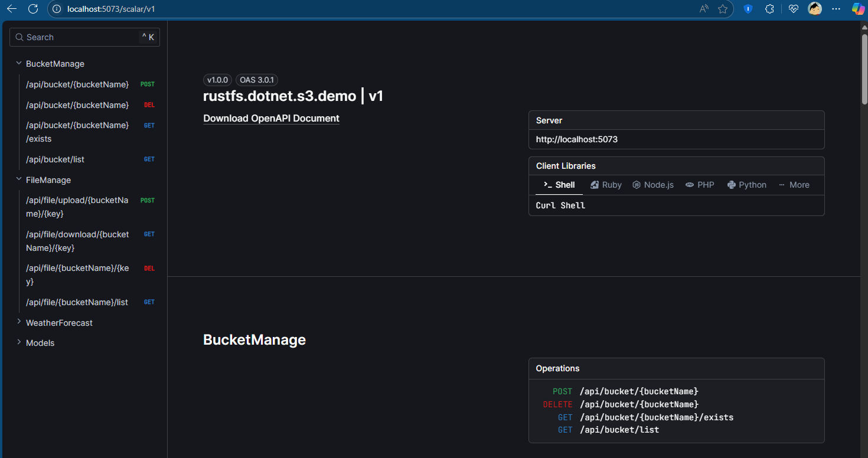Go back using the browser back arrow

[x=12, y=9]
